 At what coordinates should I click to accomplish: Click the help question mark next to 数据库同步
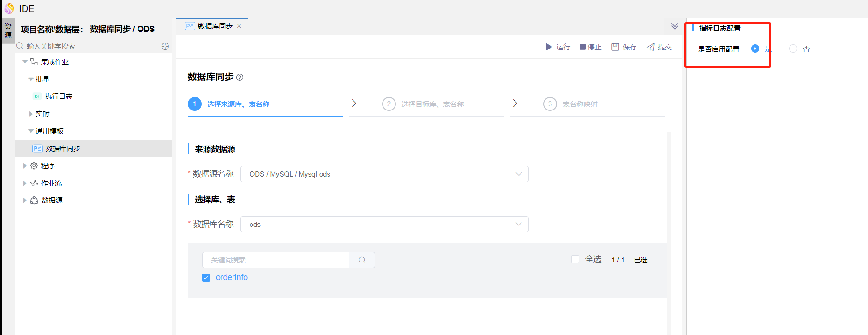[240, 78]
